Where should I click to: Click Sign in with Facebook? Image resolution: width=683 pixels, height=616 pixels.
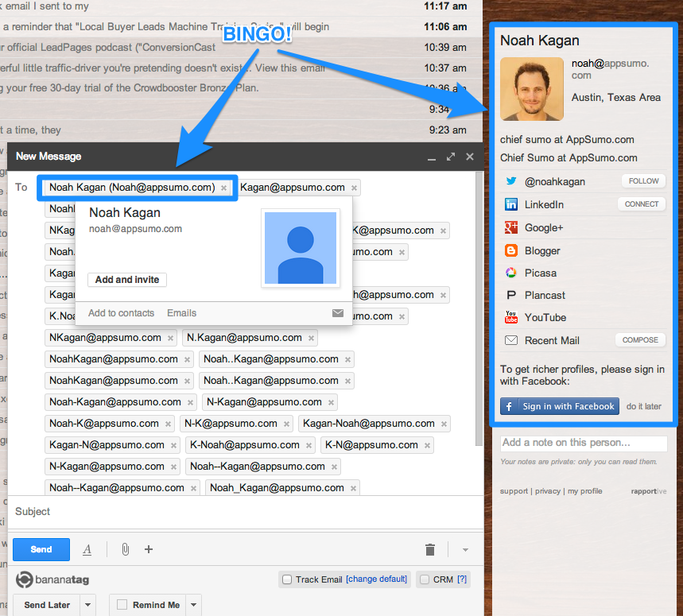(559, 405)
